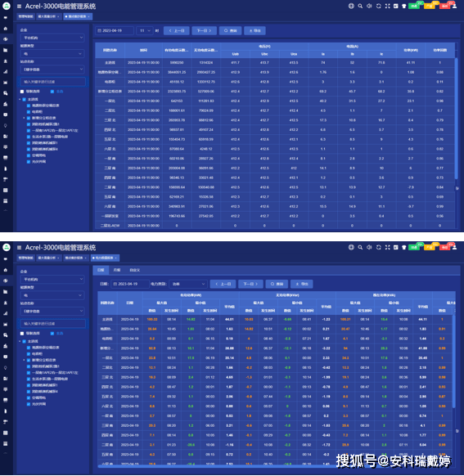
Task: Click the globe icon in upper screenshot header
Action: pyautogui.click(x=351, y=6)
